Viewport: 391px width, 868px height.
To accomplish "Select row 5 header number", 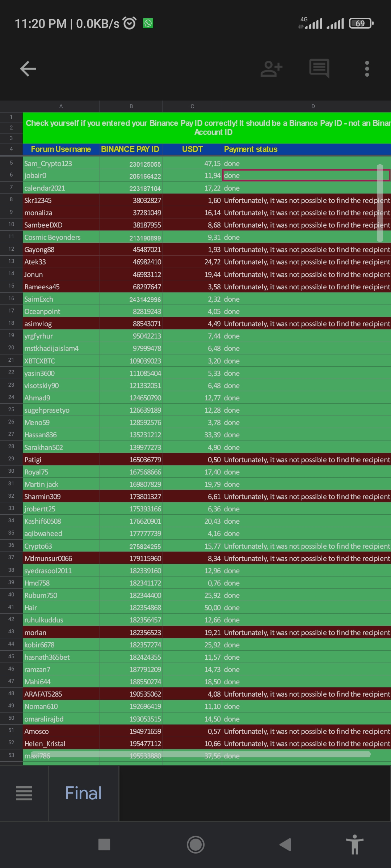I will tap(11, 163).
